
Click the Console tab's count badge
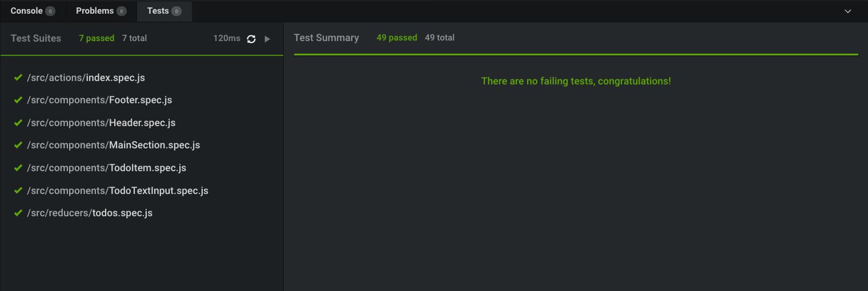[50, 11]
